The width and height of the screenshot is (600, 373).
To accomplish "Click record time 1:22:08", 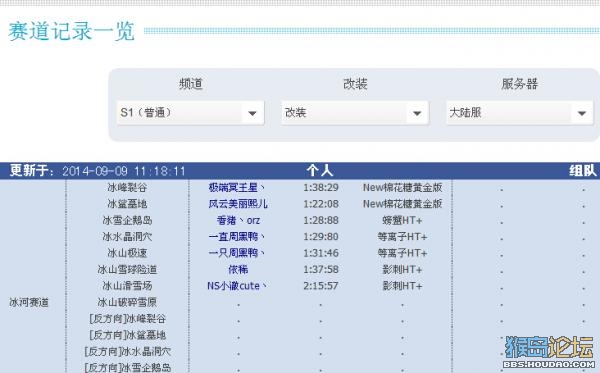I will pyautogui.click(x=321, y=204).
